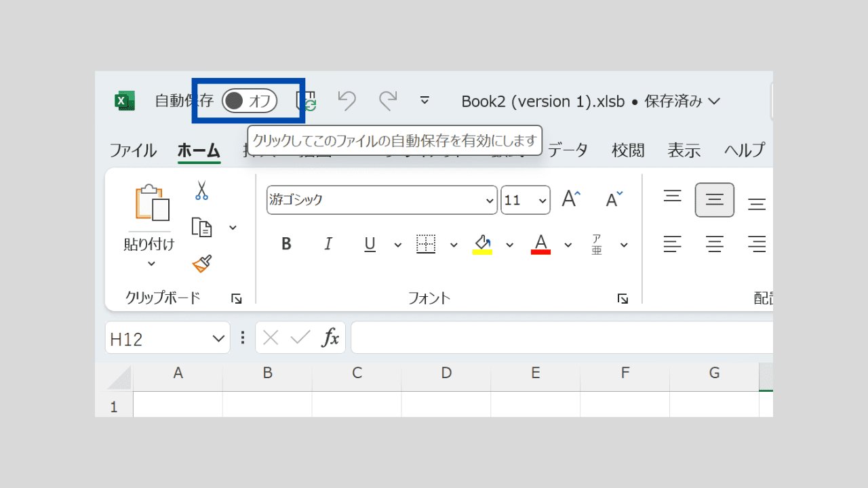The height and width of the screenshot is (488, 868).
Task: Open the phonetic guide options dropdown
Action: [624, 245]
